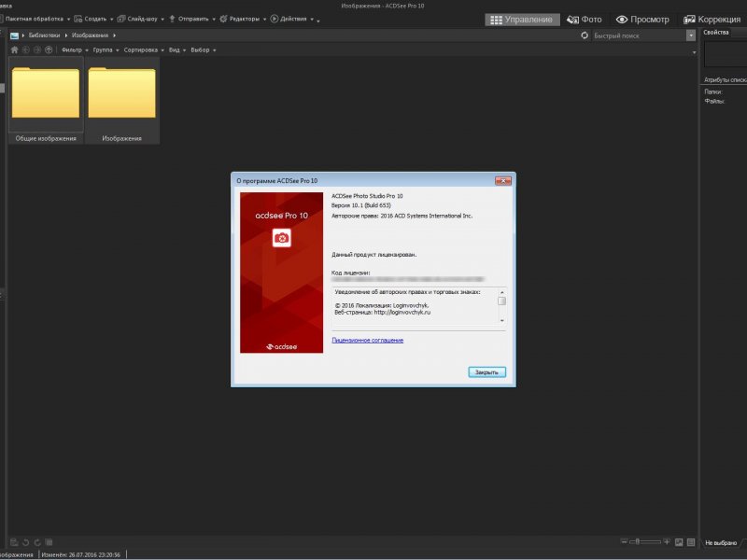
Task: Switch to Photos (Фото) mode tab
Action: point(585,20)
